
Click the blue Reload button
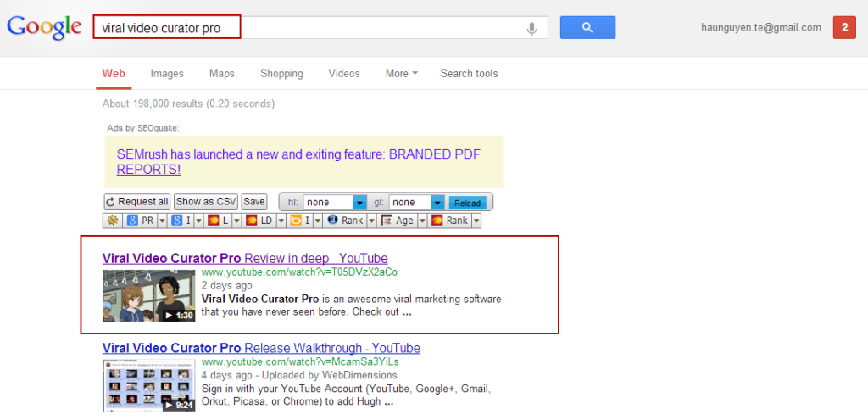467,203
